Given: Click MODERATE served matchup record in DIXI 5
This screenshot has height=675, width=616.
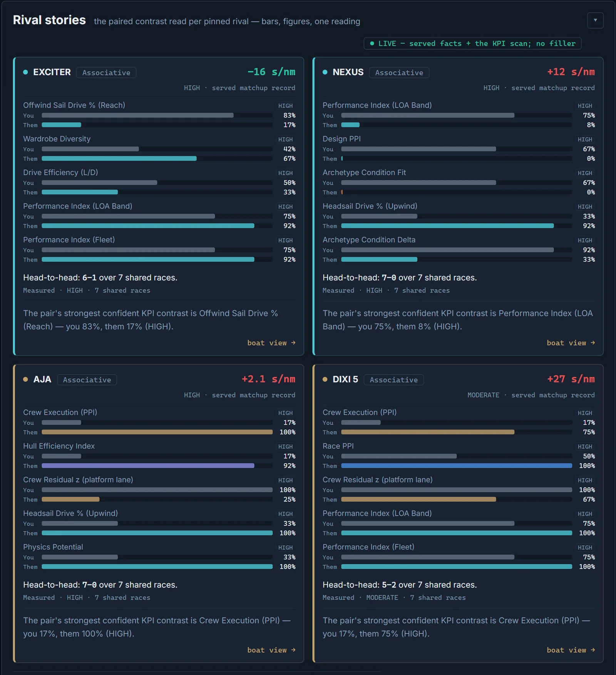Looking at the screenshot, I should (531, 395).
